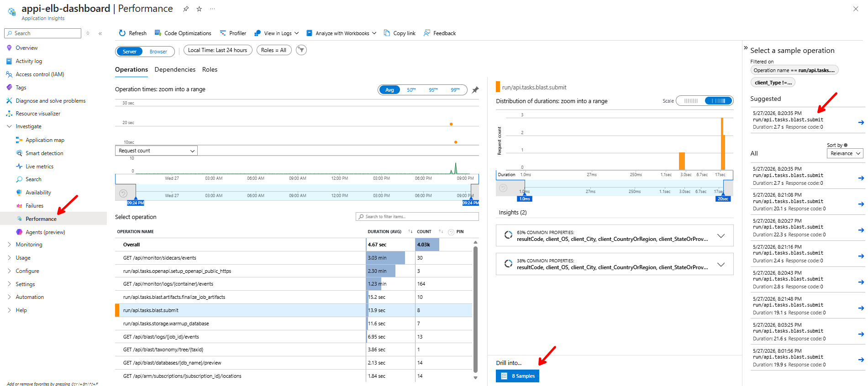Expand Analyze with Workbooks menu
Screen dimensions: 868x386
(x=341, y=33)
